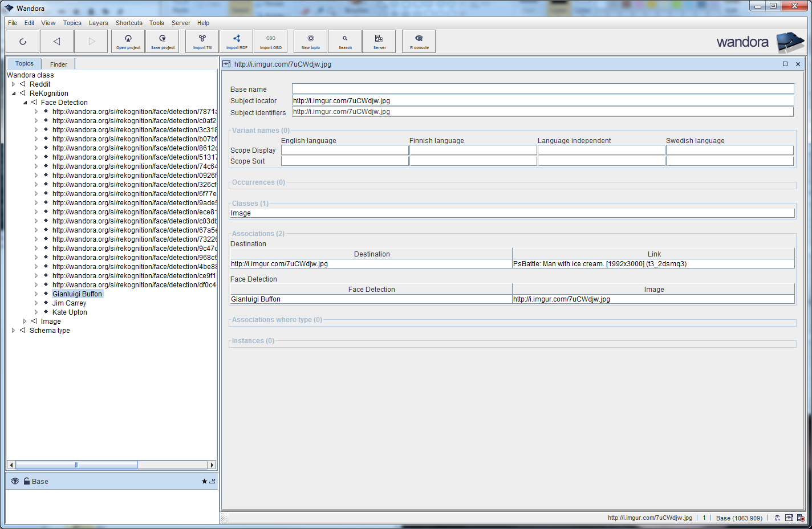The height and width of the screenshot is (529, 812).
Task: Open the Layers menu
Action: (98, 23)
